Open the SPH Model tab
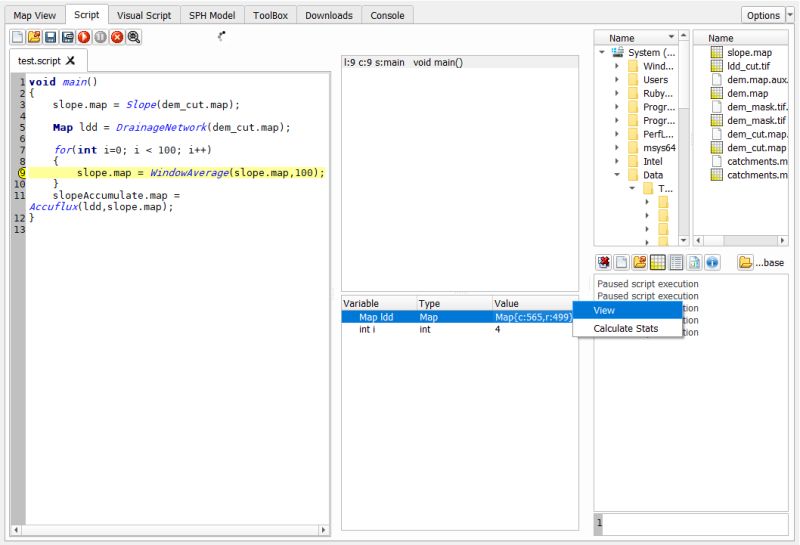This screenshot has height=545, width=800. (x=212, y=15)
